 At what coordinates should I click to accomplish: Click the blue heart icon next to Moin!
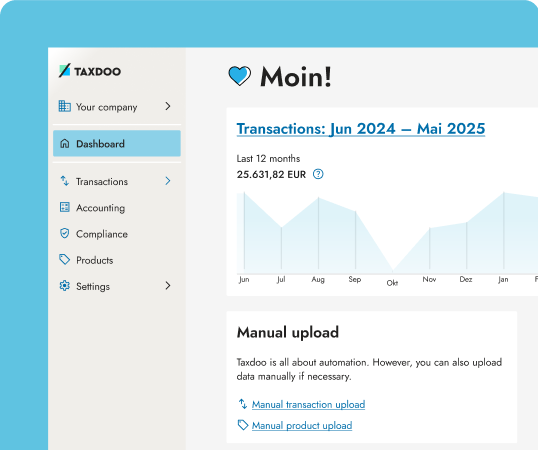pyautogui.click(x=239, y=76)
